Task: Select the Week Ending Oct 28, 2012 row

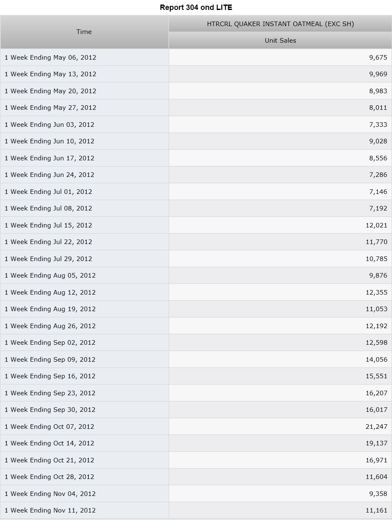Action: point(196,477)
